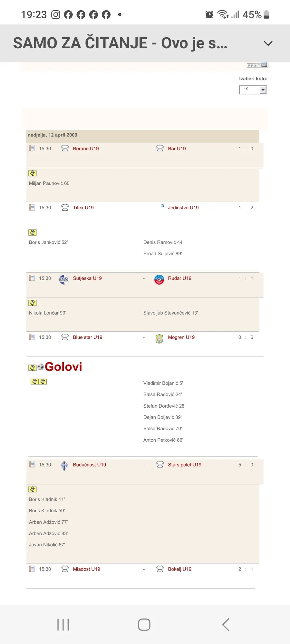
Task: Open match report icon for Mladost U19
Action: (x=32, y=569)
